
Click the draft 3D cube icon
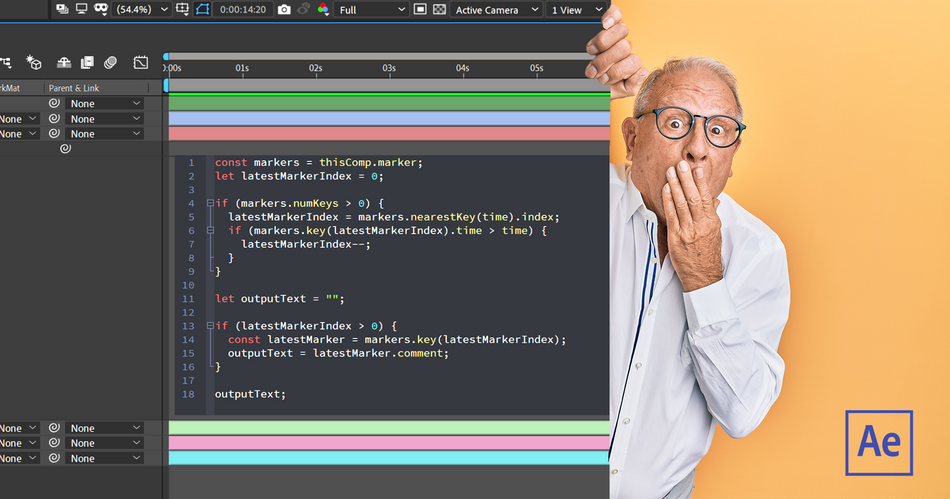click(x=34, y=62)
